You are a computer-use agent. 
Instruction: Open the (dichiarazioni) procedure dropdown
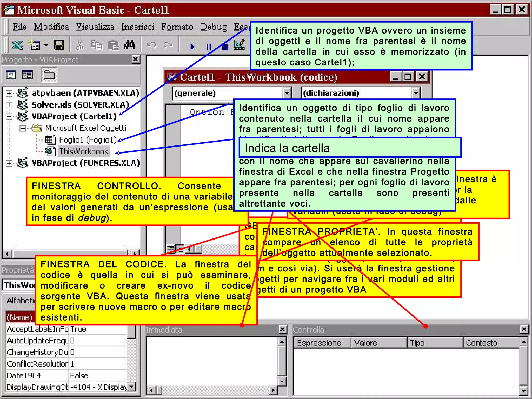(x=416, y=93)
